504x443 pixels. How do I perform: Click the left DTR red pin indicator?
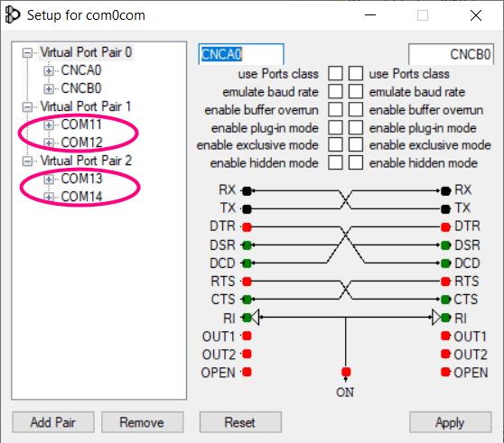[x=247, y=227]
